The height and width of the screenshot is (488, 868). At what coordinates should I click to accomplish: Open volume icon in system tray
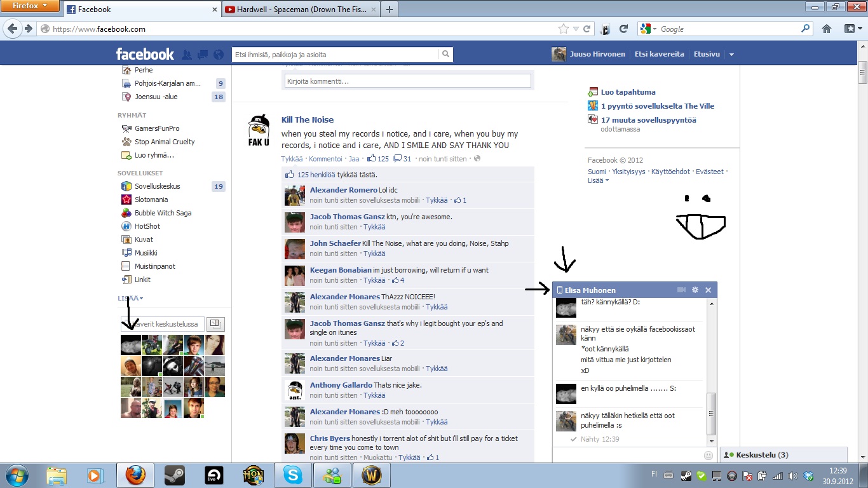pos(793,475)
